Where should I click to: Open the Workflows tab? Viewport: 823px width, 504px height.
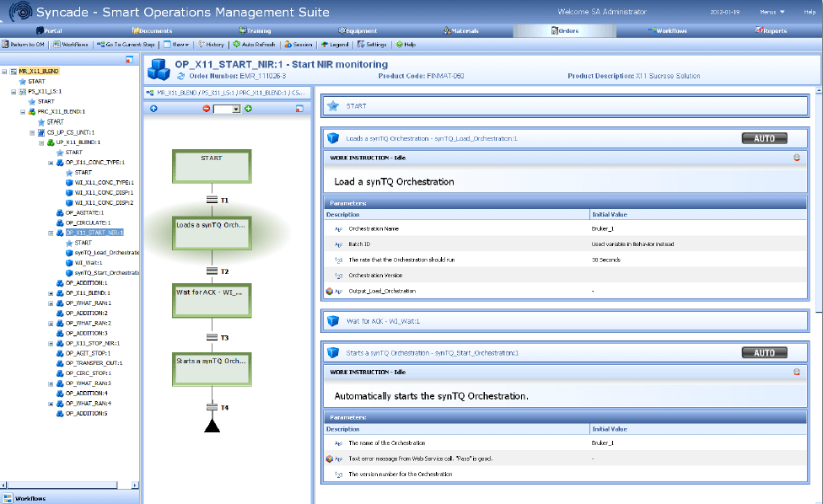click(668, 31)
